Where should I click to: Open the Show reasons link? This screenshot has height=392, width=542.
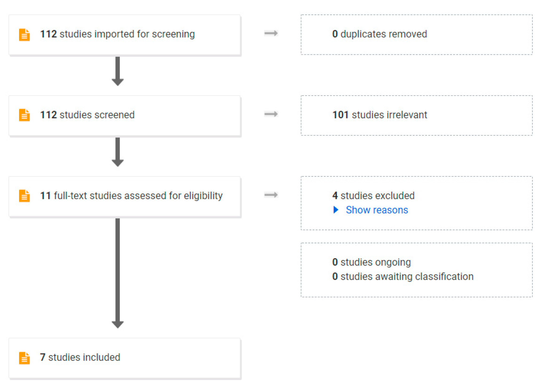[377, 210]
